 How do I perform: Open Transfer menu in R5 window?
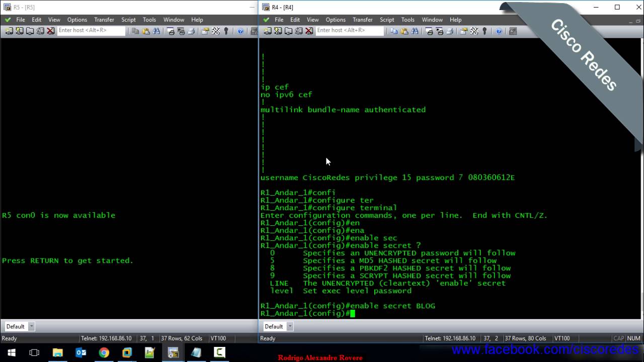tap(104, 20)
